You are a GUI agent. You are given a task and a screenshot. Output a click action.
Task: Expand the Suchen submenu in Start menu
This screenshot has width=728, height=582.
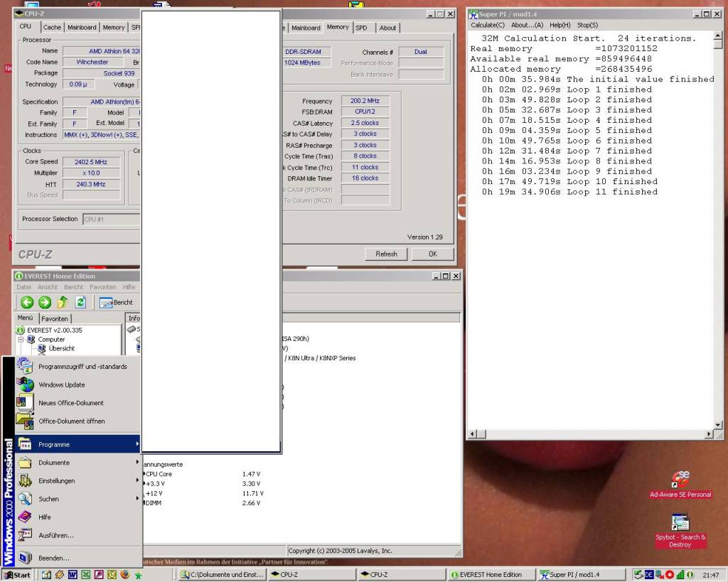tap(77, 498)
